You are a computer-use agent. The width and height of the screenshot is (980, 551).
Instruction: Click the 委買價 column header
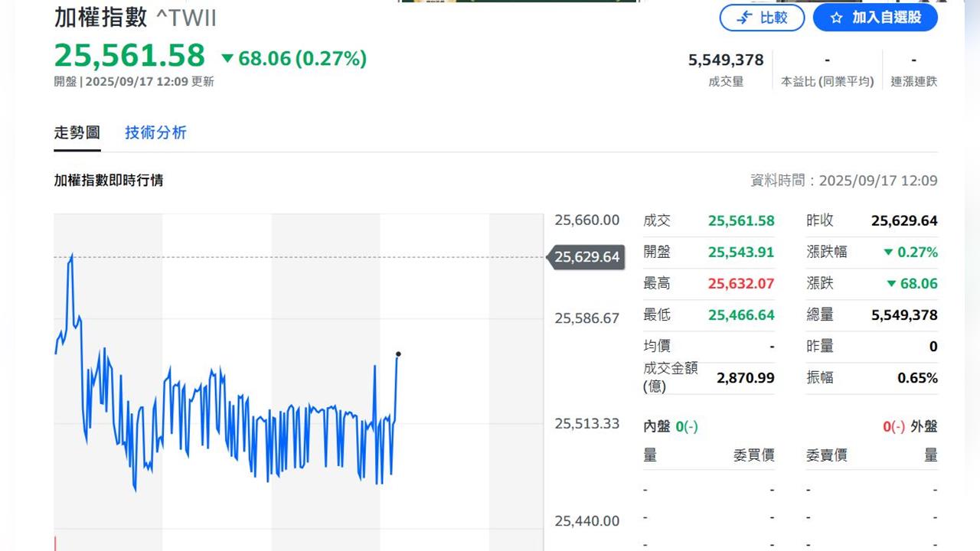click(753, 455)
